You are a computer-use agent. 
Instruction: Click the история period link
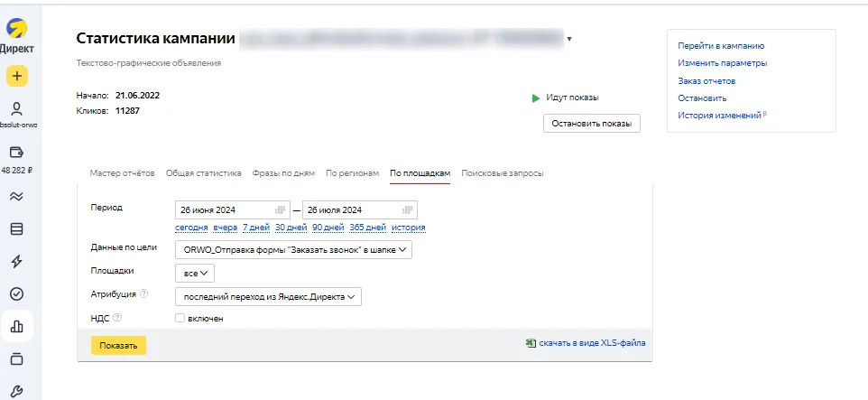tap(409, 228)
